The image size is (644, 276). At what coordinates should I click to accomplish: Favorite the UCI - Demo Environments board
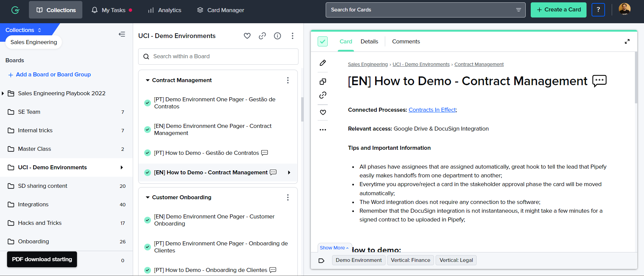(x=247, y=36)
